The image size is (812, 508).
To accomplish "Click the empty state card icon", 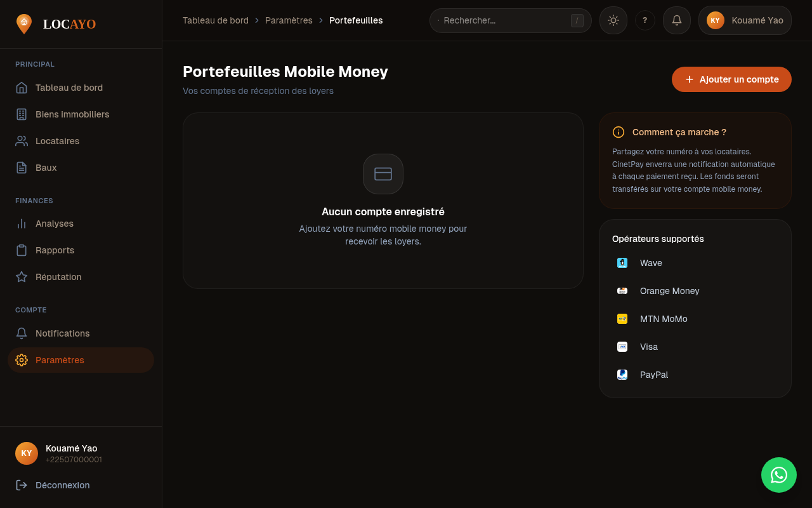I will [x=383, y=174].
